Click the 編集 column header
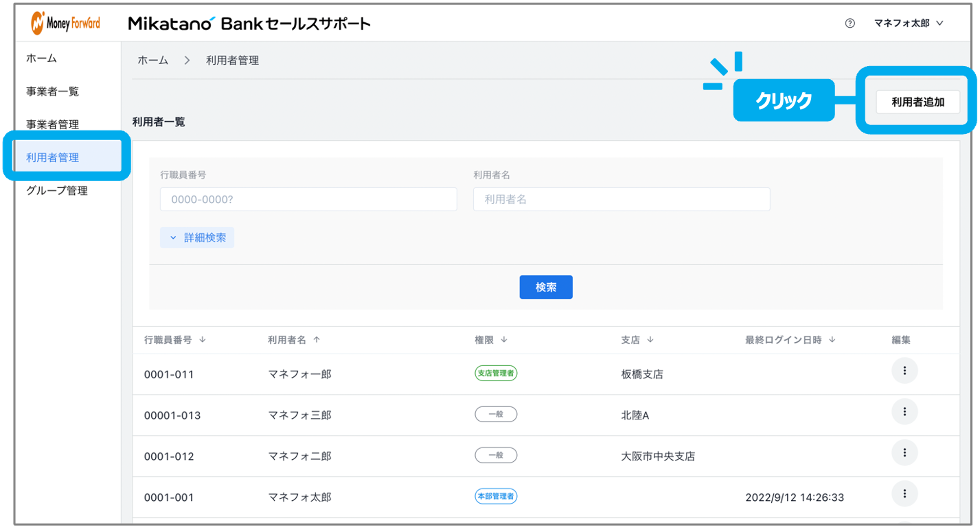 pos(901,340)
